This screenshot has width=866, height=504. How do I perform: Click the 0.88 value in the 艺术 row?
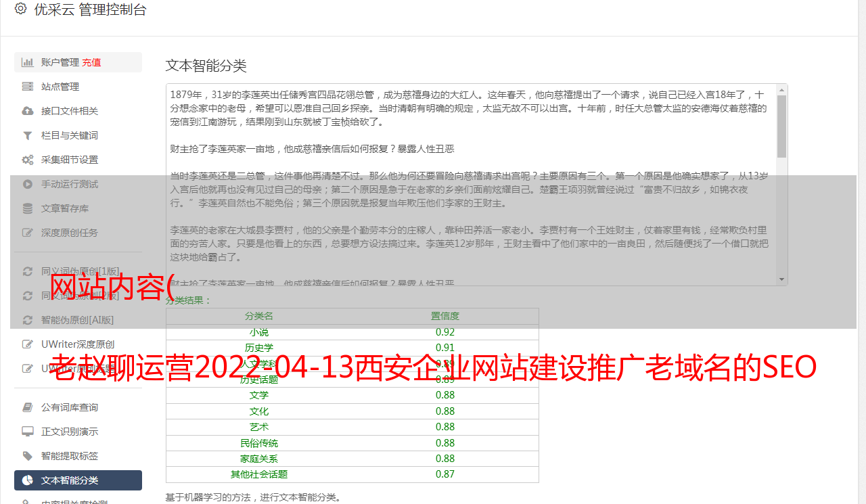[445, 427]
